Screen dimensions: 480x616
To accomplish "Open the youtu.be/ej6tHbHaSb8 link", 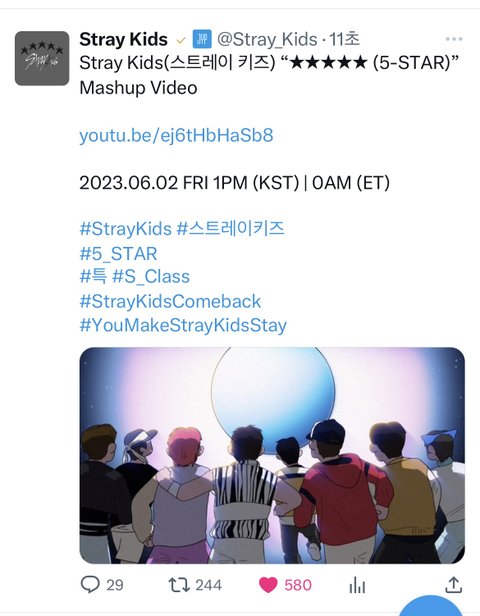I will pyautogui.click(x=176, y=135).
